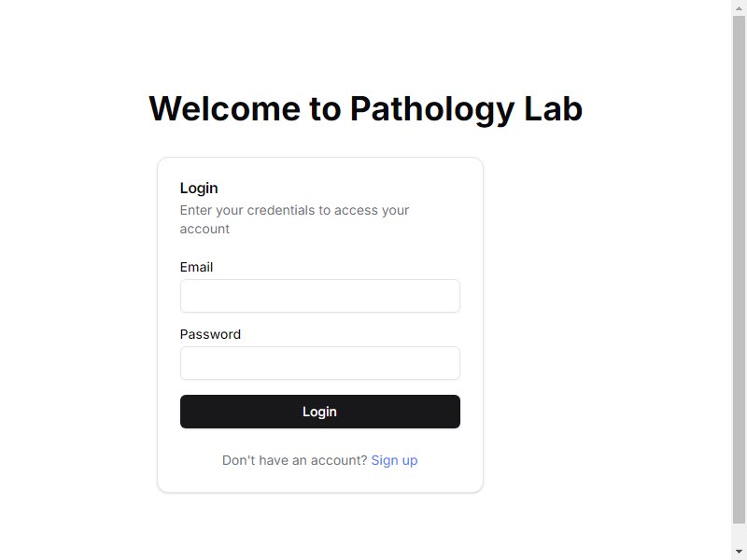Click the word 'to' in the heading

coord(325,109)
